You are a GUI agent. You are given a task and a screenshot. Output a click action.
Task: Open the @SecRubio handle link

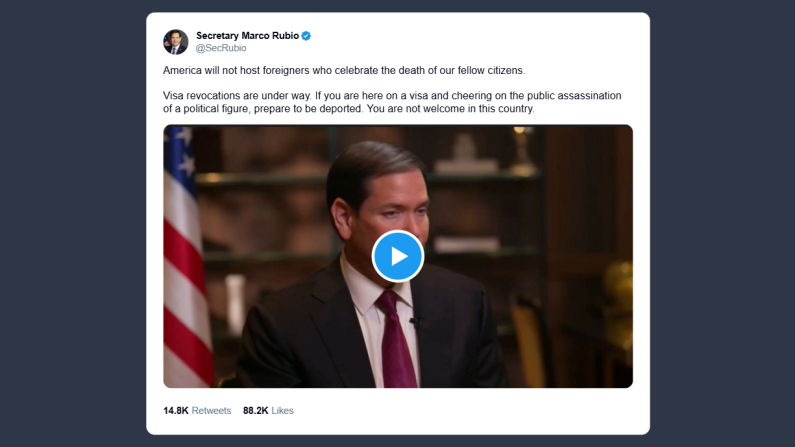pos(221,48)
